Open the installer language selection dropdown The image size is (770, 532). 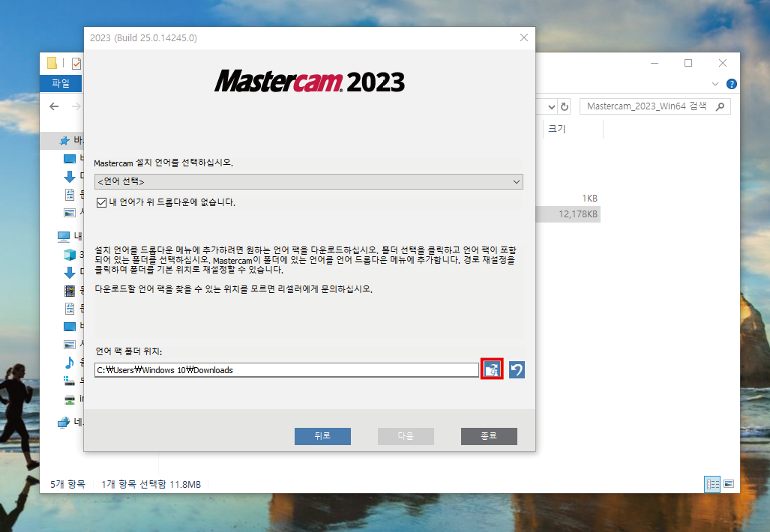tap(308, 181)
